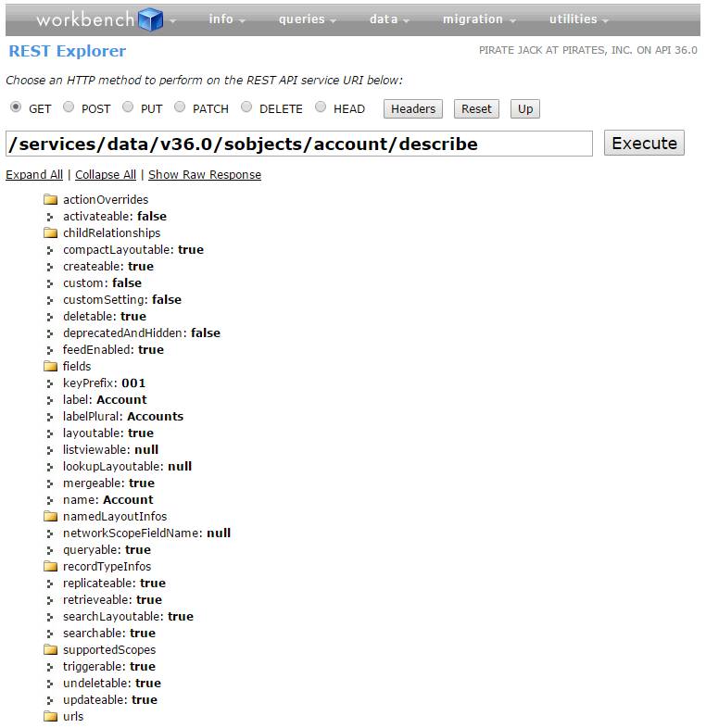Click the node icon beside keyPrefix
Viewport: 706px width, 728px height.
50,384
